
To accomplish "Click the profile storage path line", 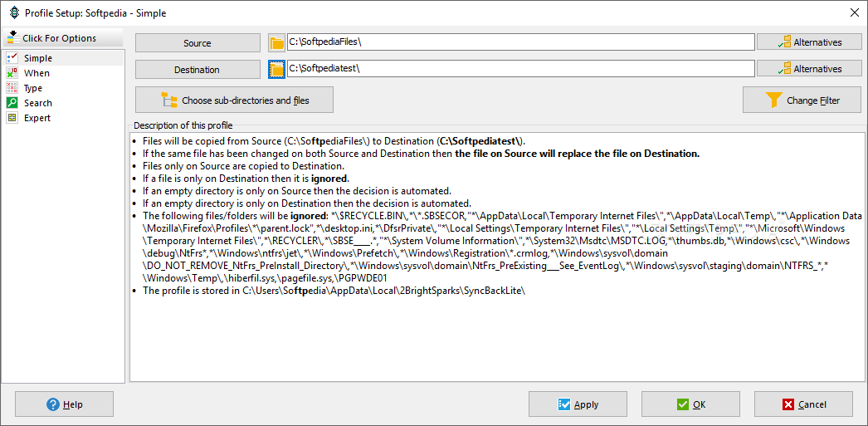I will [334, 291].
